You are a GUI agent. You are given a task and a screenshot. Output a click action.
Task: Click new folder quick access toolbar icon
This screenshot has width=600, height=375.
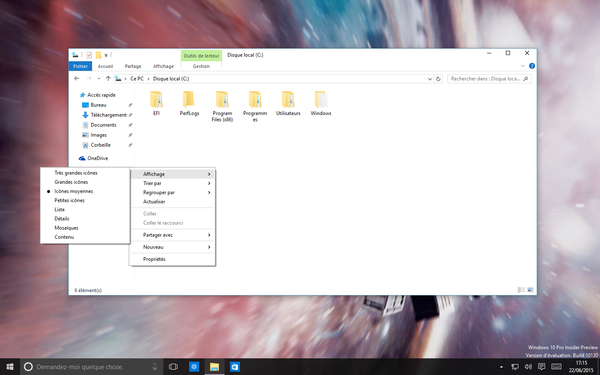pyautogui.click(x=98, y=55)
